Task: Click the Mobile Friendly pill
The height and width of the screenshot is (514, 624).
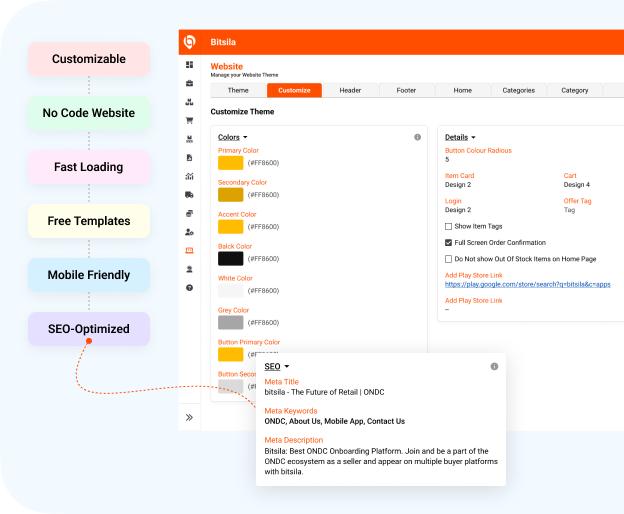Action: (x=89, y=275)
